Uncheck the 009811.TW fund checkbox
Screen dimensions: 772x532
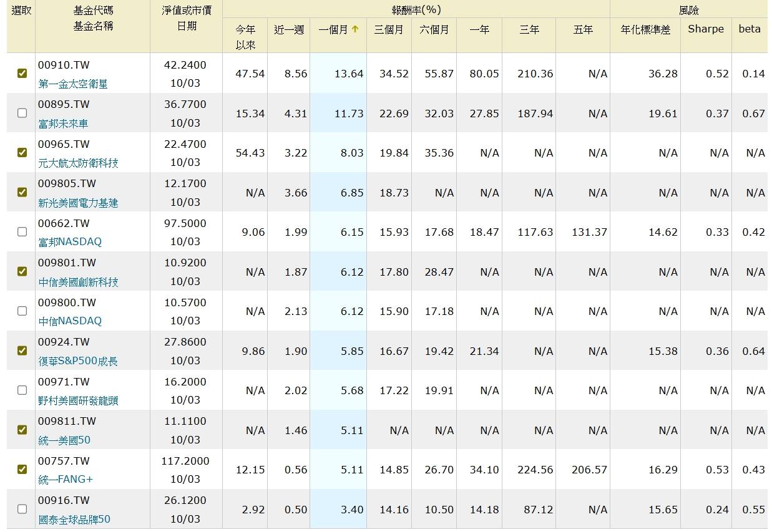coord(22,430)
